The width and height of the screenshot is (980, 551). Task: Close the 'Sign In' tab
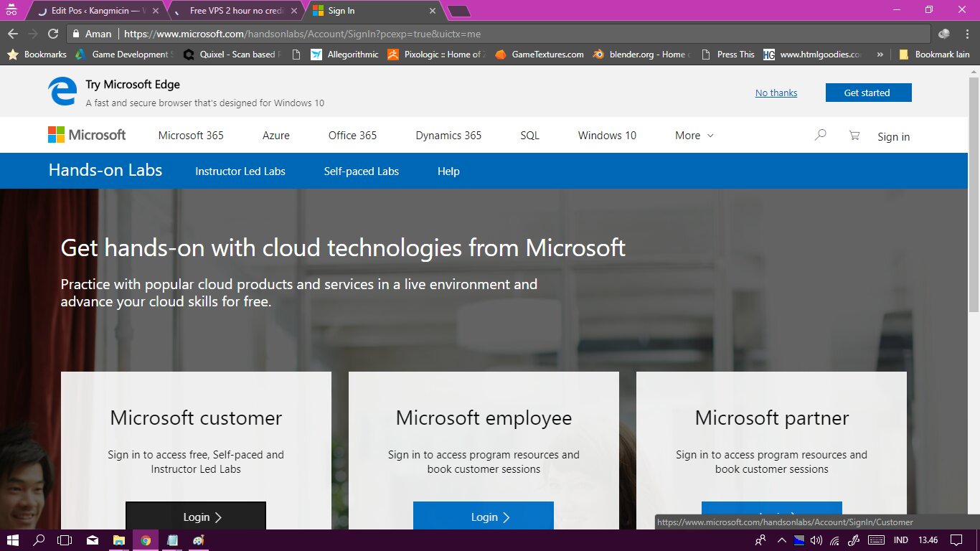click(432, 11)
